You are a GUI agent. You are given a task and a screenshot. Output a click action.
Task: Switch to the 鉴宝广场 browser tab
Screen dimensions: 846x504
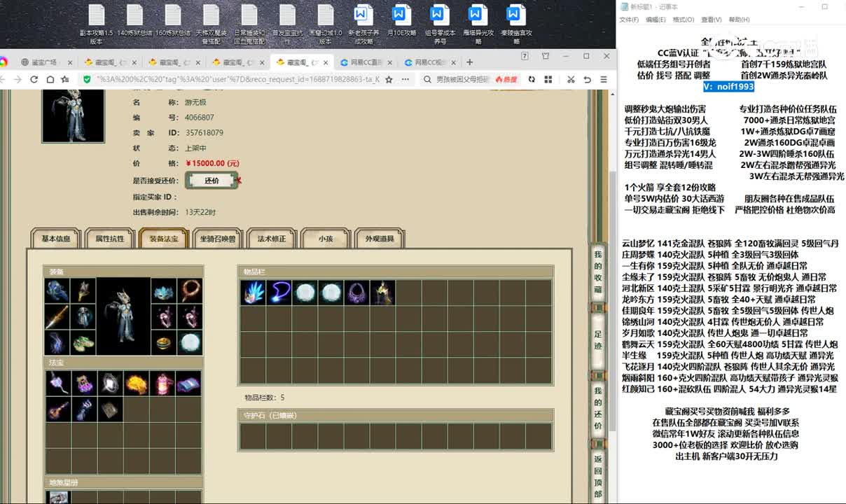tap(46, 62)
